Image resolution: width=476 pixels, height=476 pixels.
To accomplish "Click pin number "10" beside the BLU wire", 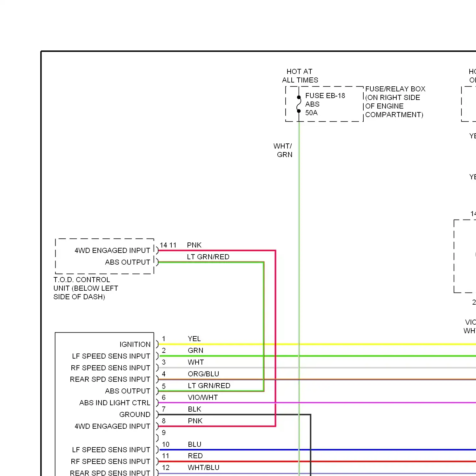I will 166,444.
